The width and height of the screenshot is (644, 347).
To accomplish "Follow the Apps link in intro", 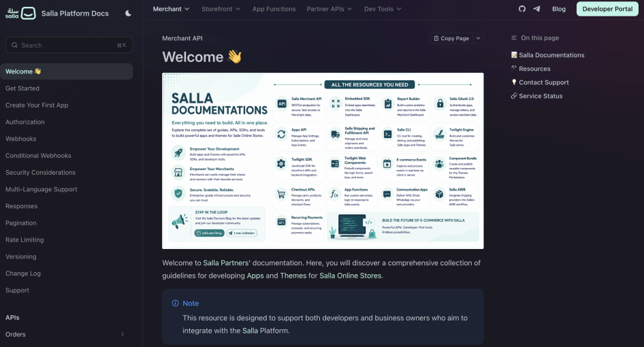I will point(255,276).
